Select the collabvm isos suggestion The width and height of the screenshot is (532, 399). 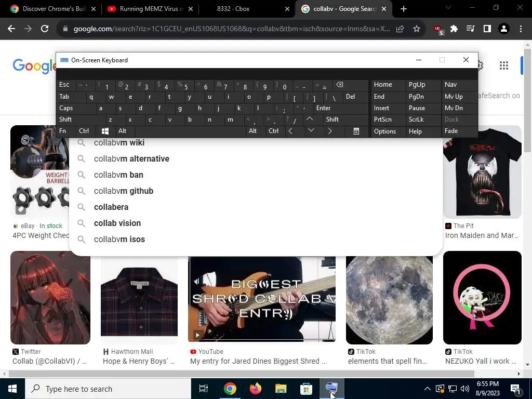click(x=256, y=239)
